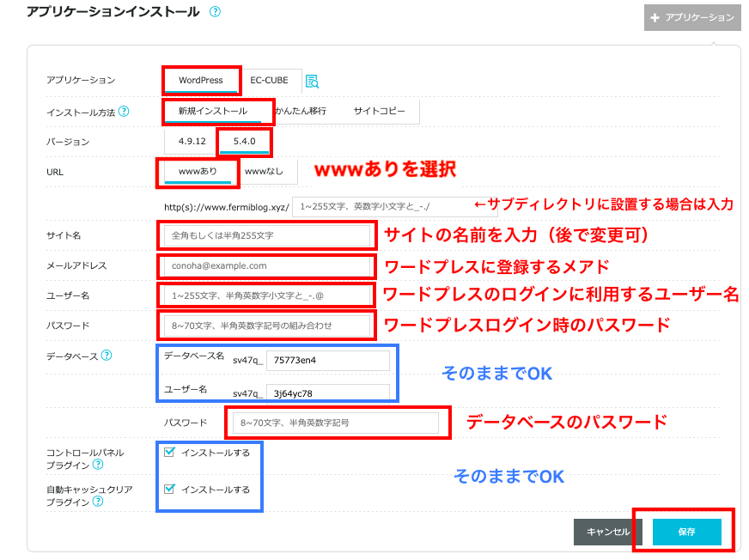
Task: Select the EC-CUBE application tab
Action: [x=270, y=80]
